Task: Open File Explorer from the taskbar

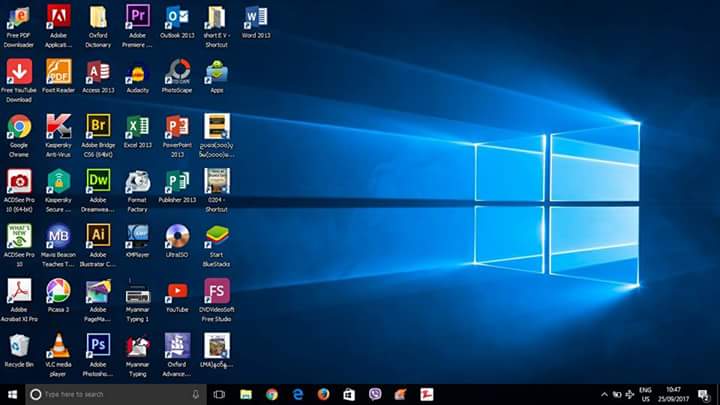Action: [246, 394]
